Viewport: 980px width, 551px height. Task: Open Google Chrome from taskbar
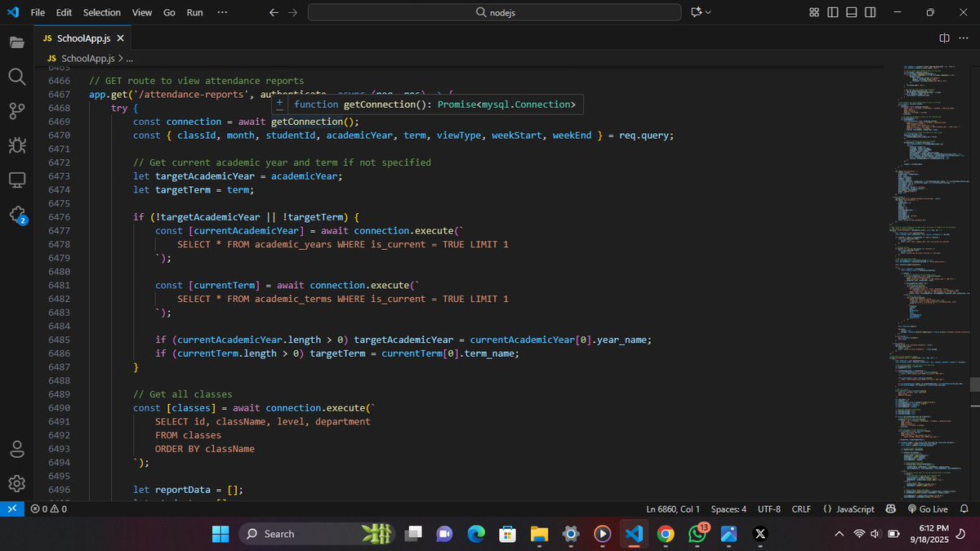[666, 533]
